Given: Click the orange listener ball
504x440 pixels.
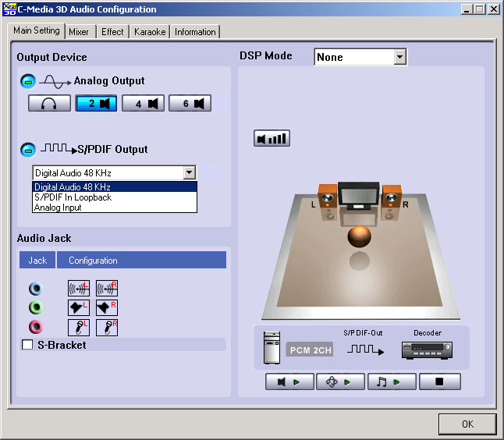Looking at the screenshot, I should [360, 236].
